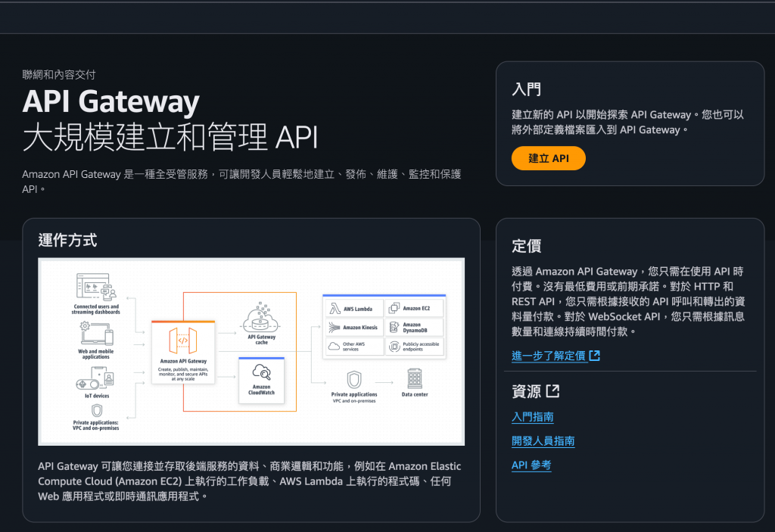Viewport: 775px width, 532px height.
Task: Click the 資源 heading text
Action: (527, 391)
